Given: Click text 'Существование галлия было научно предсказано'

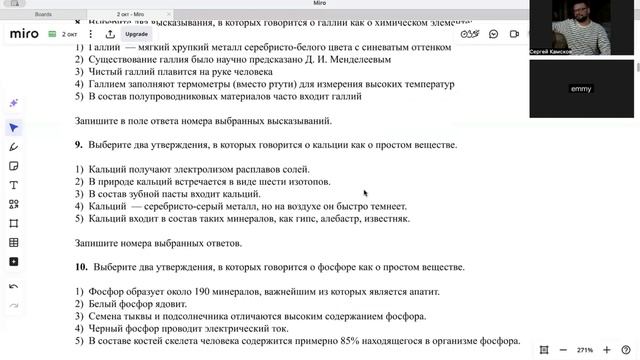Looking at the screenshot, I should click(x=196, y=60).
